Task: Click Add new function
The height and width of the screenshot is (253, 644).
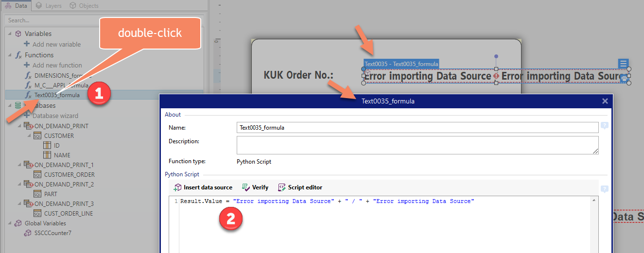Action: [57, 65]
